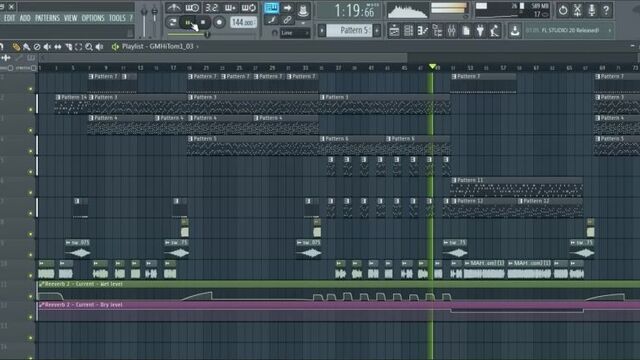Open the Plugin picker plug icon
Screen dimensions: 640x360
click(x=480, y=31)
